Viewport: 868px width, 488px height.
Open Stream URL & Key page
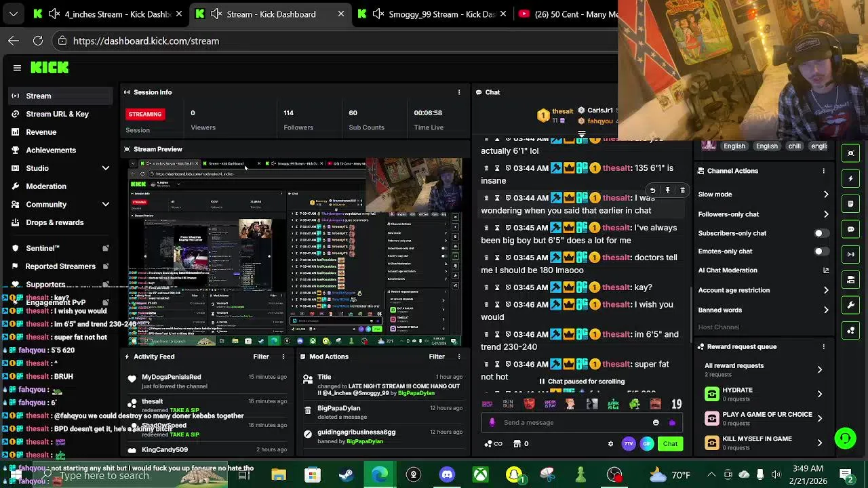[61, 114]
